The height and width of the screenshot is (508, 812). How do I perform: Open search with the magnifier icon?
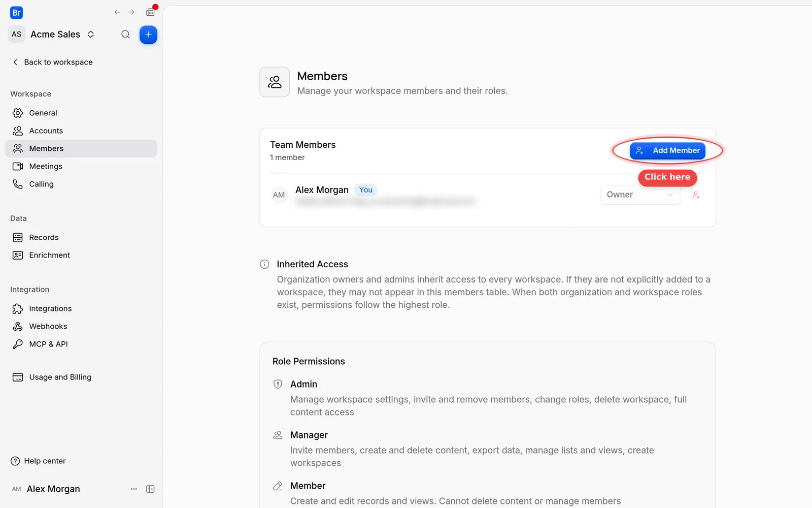(125, 35)
